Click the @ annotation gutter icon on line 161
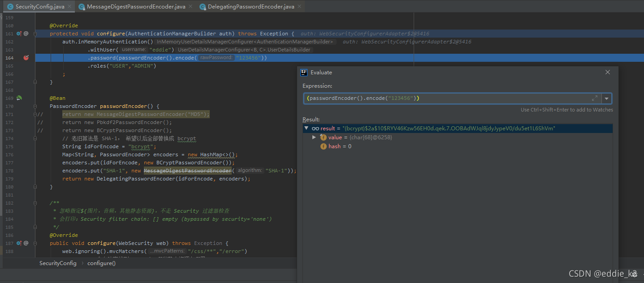Screen dimensions: 644x283 click(x=26, y=34)
